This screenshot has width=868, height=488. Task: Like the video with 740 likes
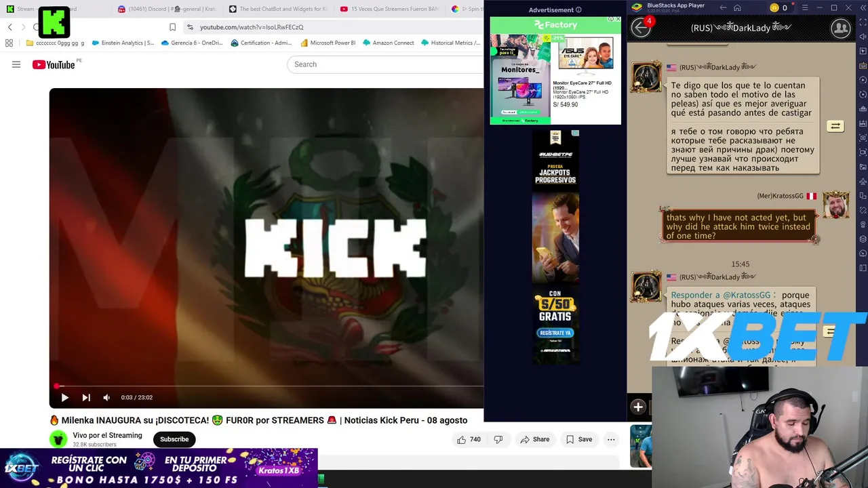coord(469,439)
